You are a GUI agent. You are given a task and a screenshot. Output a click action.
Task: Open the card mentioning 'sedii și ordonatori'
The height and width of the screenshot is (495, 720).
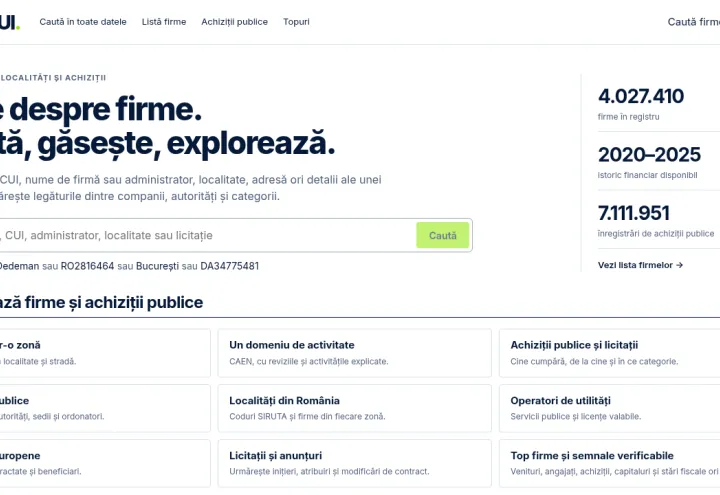(105, 408)
